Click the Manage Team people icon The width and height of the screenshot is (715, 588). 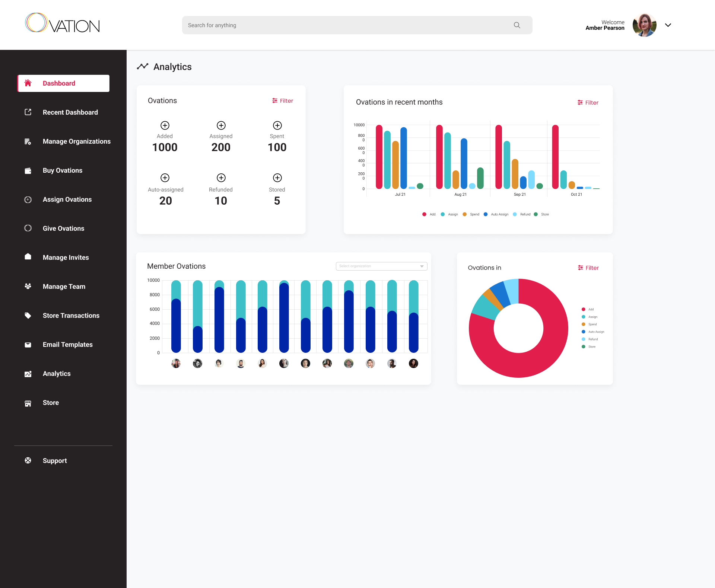point(28,286)
